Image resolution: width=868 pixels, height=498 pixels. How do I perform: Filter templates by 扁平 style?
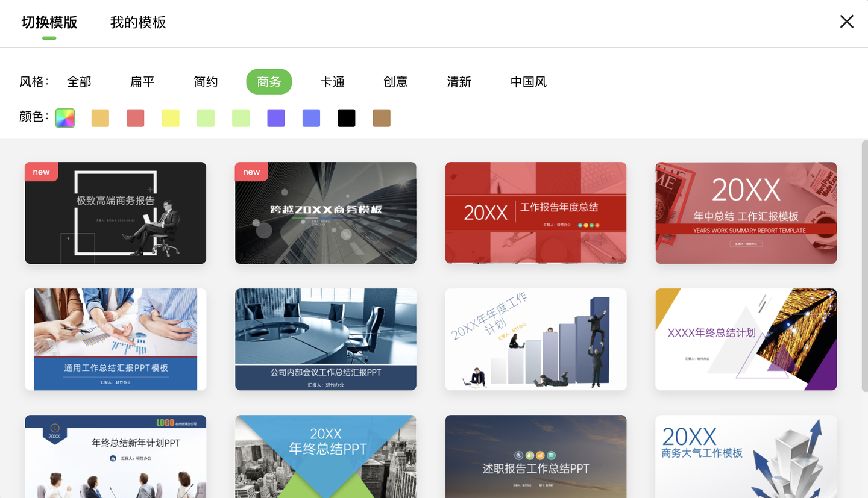coord(142,82)
